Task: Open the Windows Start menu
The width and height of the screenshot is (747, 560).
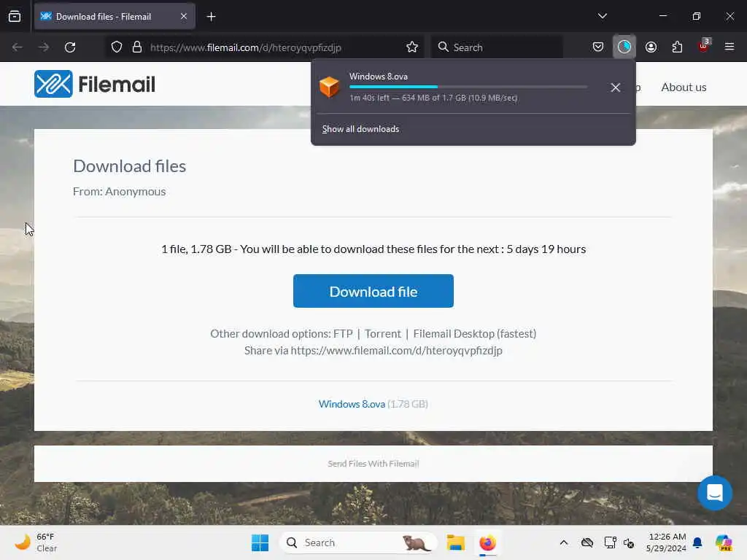Action: click(x=260, y=542)
